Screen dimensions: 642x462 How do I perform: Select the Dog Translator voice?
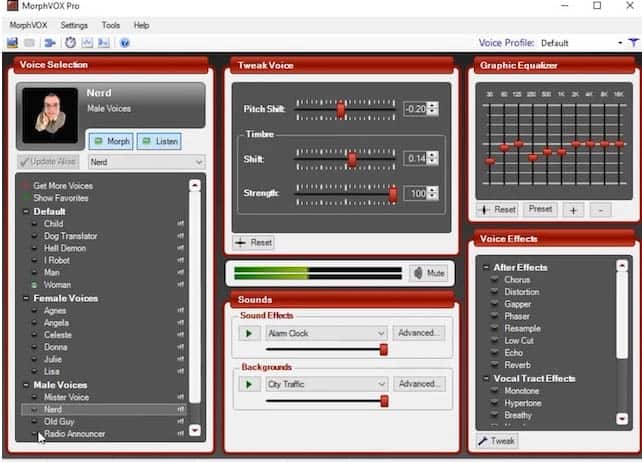tap(70, 236)
